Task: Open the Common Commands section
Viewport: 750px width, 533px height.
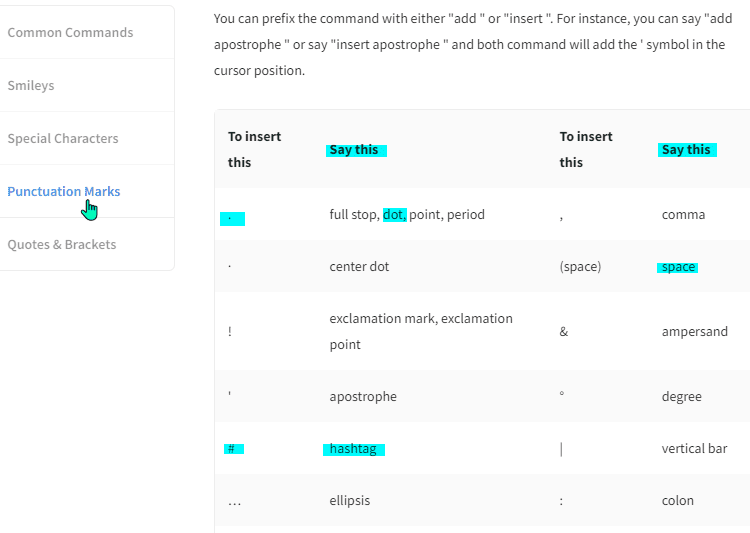Action: [70, 33]
